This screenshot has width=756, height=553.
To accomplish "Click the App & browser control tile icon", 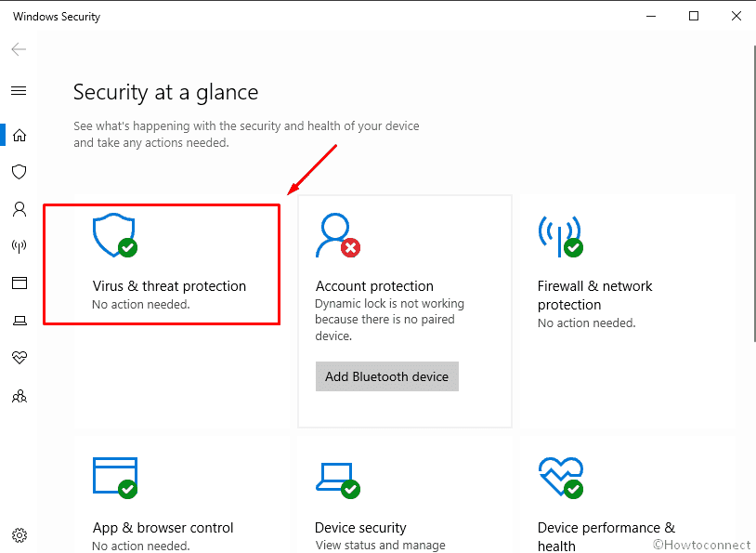I will (115, 478).
